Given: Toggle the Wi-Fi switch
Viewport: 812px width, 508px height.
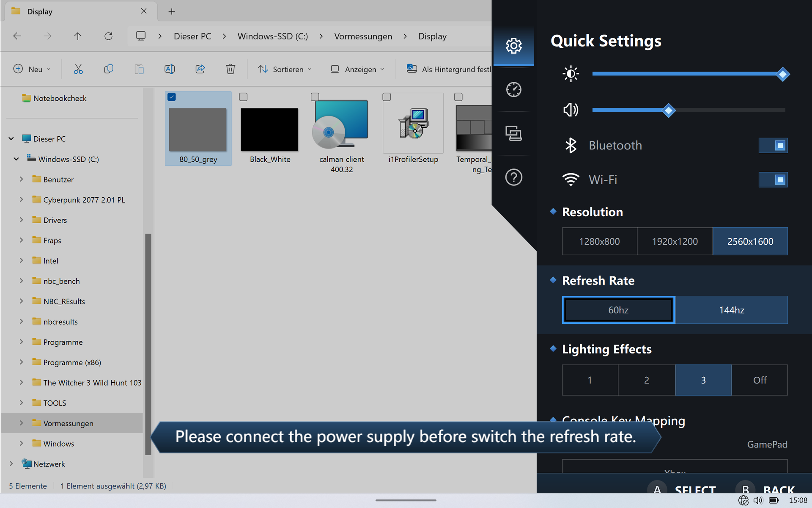Looking at the screenshot, I should (x=773, y=179).
